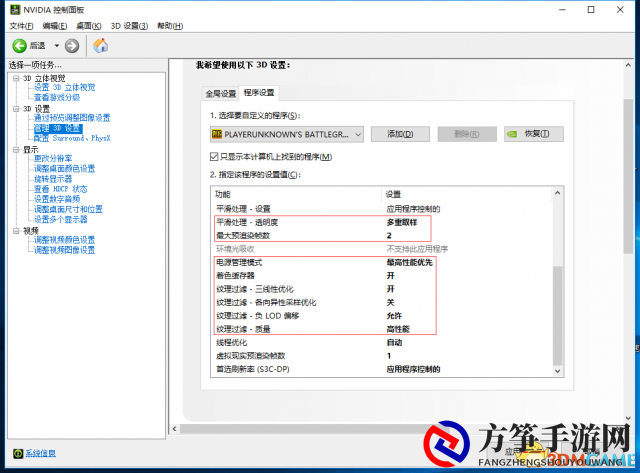Screen dimensions: 640x473
Task: Switch to the 程序设置 tab
Action: pos(259,93)
